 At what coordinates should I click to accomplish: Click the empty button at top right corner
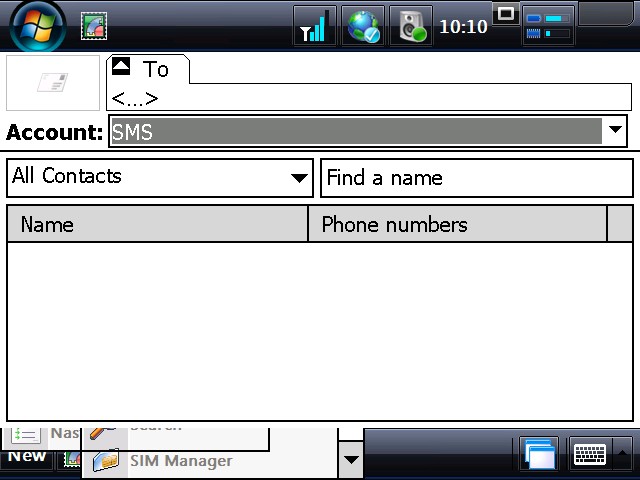click(607, 15)
